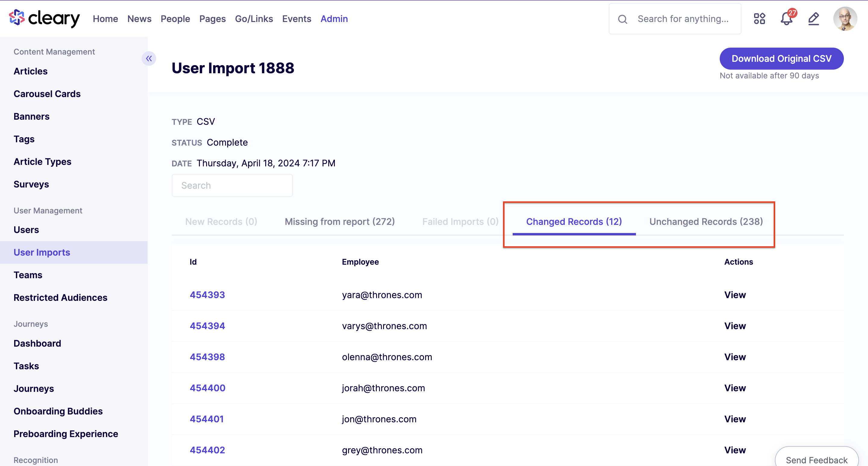This screenshot has width=868, height=466.
Task: View the yara@thrones.com record
Action: tap(735, 295)
